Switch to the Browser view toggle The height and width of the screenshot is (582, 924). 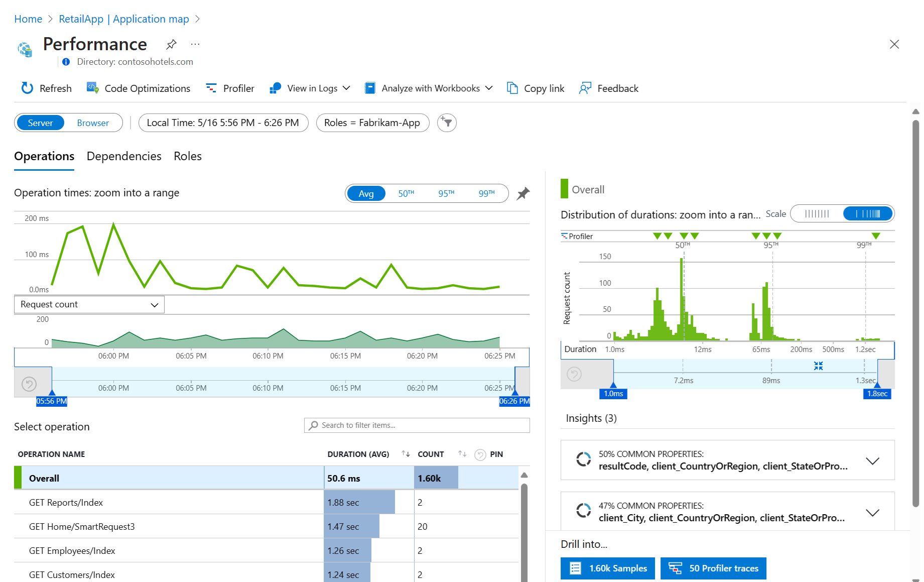(93, 123)
